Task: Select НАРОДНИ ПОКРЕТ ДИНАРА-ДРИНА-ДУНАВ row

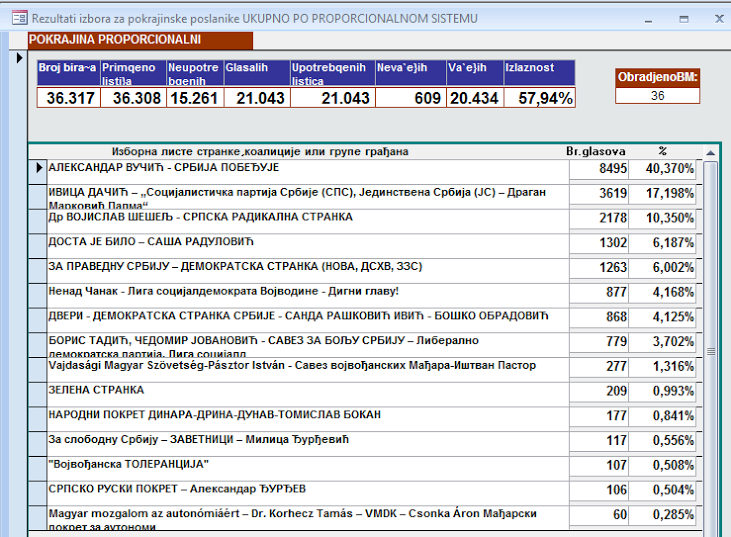Action: point(308,419)
